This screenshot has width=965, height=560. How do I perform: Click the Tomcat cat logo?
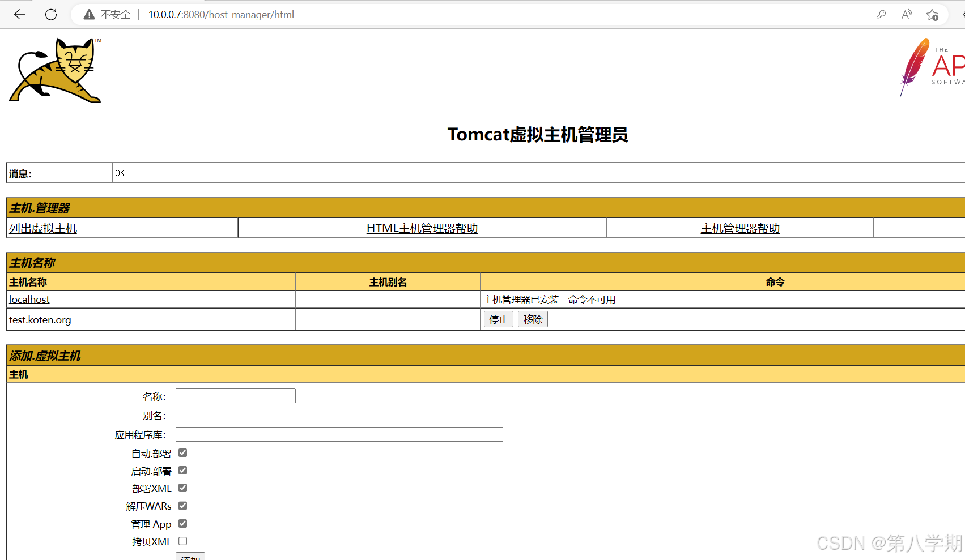(56, 70)
